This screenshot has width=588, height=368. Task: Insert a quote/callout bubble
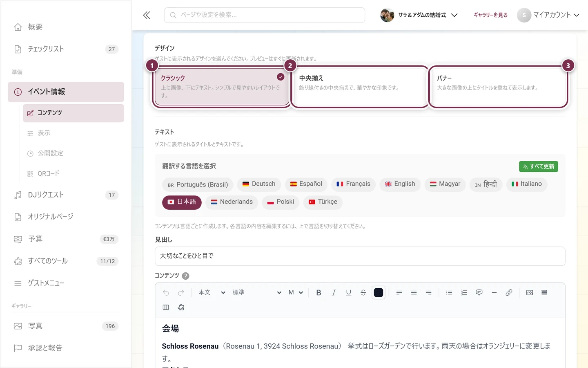[x=479, y=292]
